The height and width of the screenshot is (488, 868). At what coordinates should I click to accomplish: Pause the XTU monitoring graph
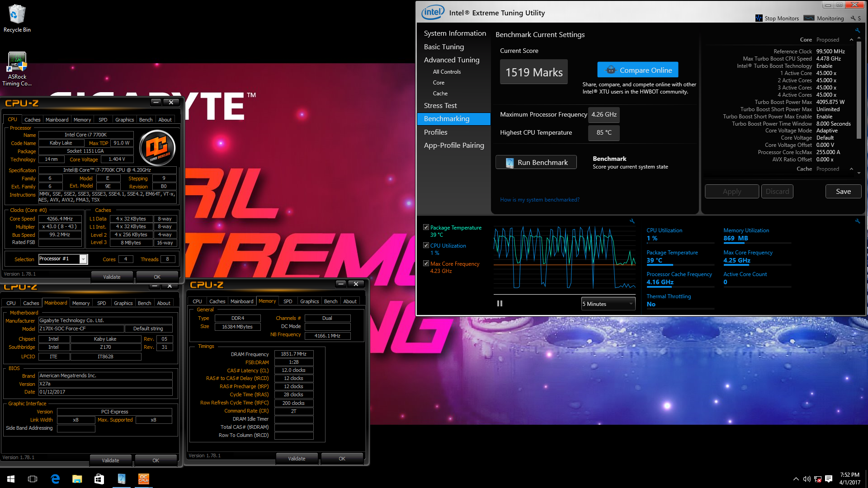(x=500, y=304)
